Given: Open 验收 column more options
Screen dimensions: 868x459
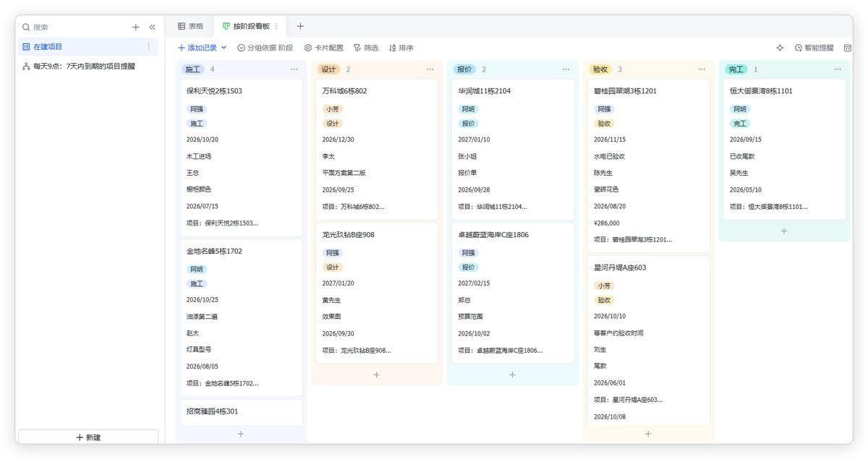Looking at the screenshot, I should [702, 69].
